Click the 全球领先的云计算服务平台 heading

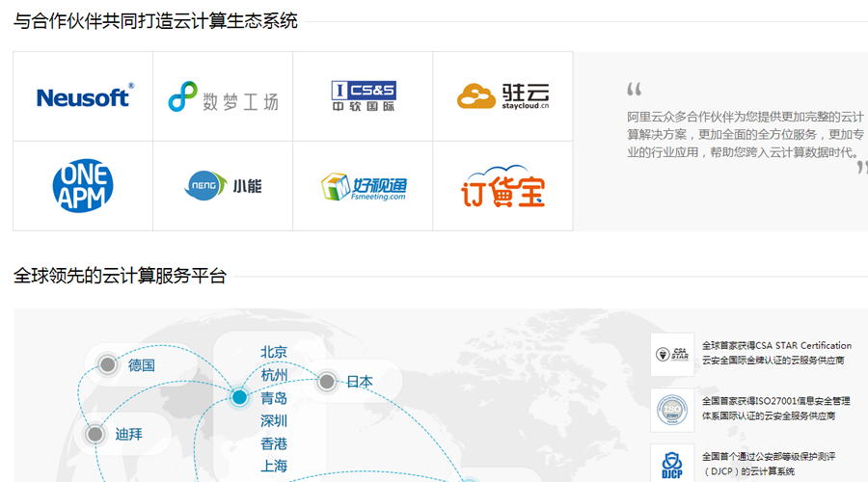[121, 276]
